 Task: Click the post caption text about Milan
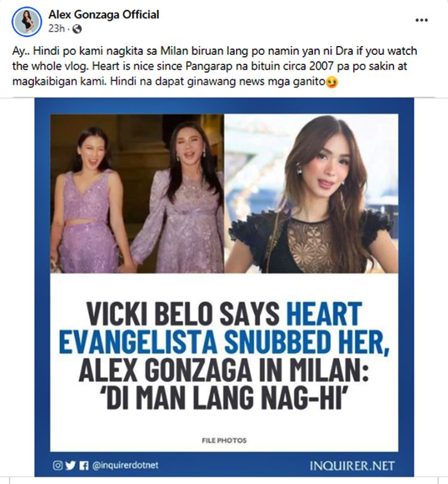[x=214, y=66]
